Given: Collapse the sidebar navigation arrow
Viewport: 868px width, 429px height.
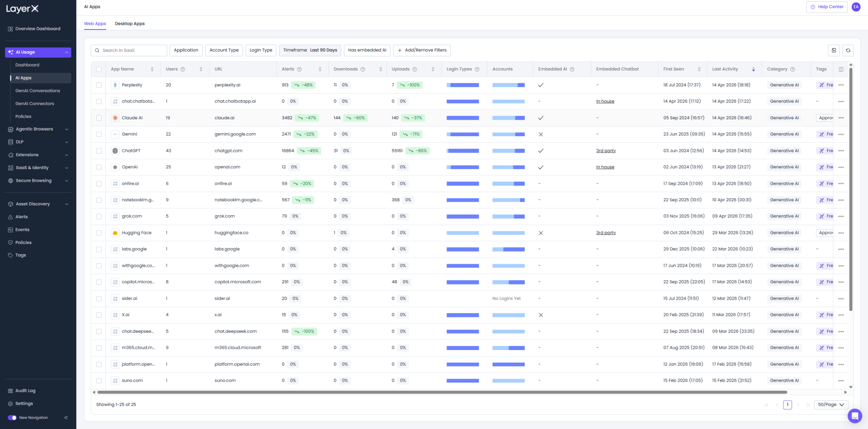Looking at the screenshot, I should click(x=66, y=418).
